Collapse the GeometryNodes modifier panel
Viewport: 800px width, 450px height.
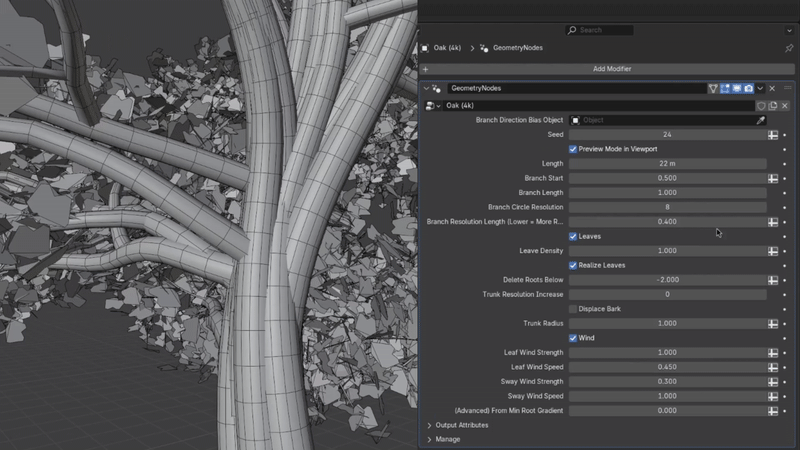[x=426, y=88]
